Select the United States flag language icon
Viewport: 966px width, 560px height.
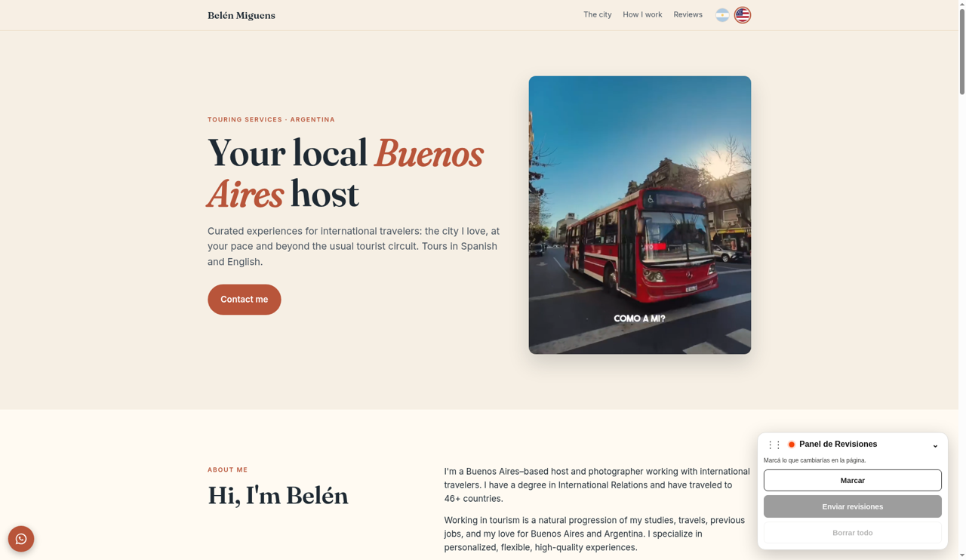click(743, 15)
